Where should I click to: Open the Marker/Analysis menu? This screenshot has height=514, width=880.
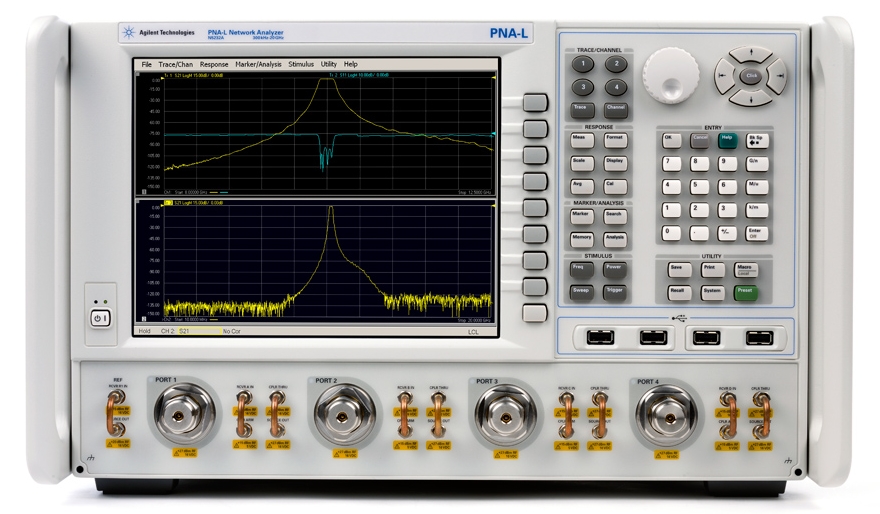coord(258,65)
